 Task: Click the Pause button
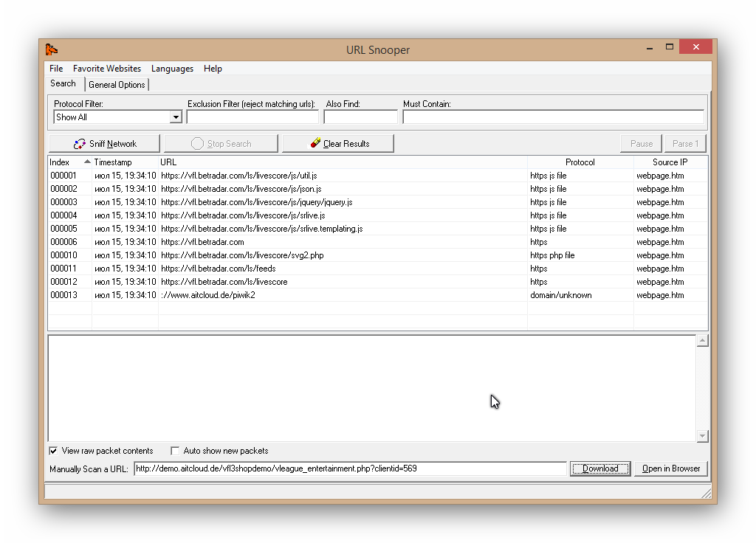642,144
